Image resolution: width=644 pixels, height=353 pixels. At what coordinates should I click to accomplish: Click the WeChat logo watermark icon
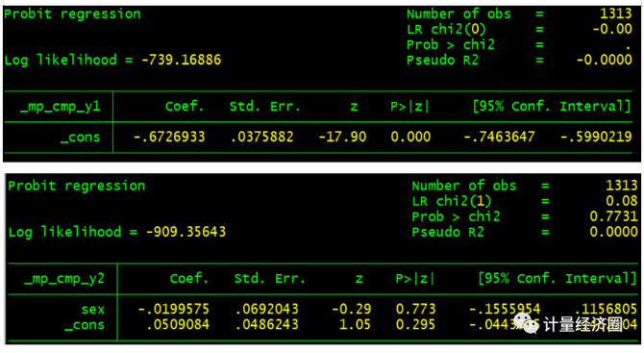(527, 323)
